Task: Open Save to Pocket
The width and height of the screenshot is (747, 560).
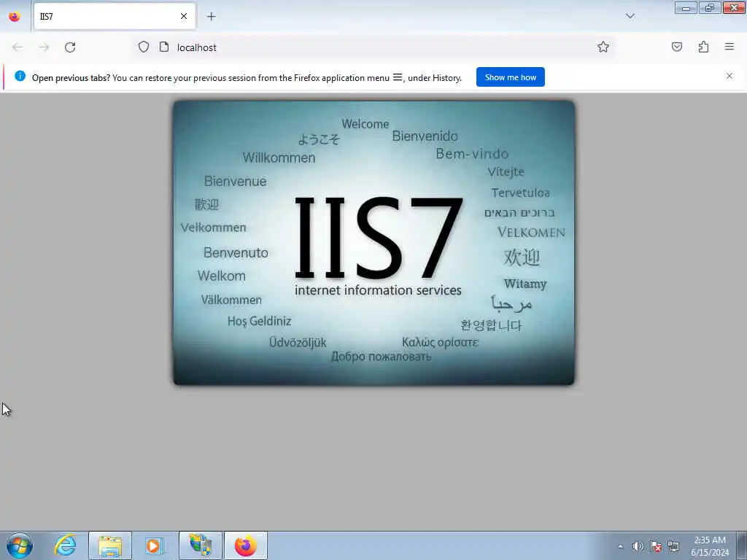Action: point(676,47)
